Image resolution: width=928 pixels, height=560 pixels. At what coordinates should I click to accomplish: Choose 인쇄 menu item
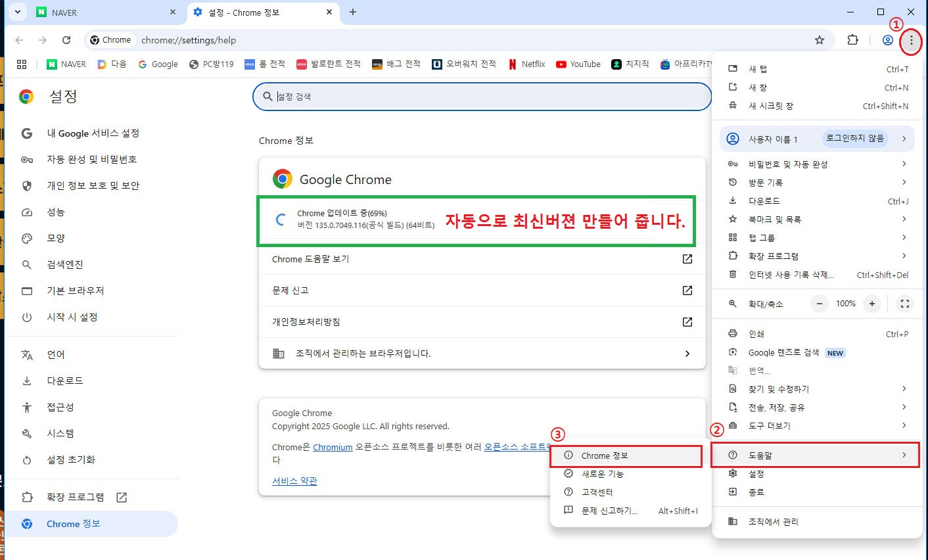pyautogui.click(x=818, y=334)
